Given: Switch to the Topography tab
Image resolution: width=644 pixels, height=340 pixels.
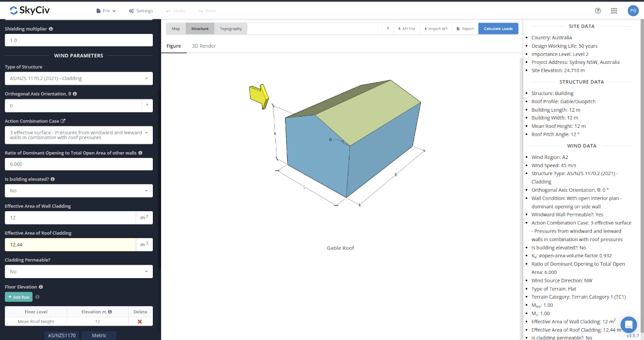Looking at the screenshot, I should click(x=231, y=28).
